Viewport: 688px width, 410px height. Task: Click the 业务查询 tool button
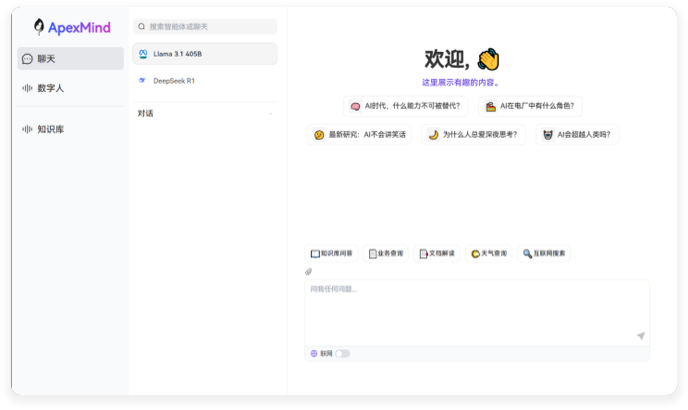point(386,254)
